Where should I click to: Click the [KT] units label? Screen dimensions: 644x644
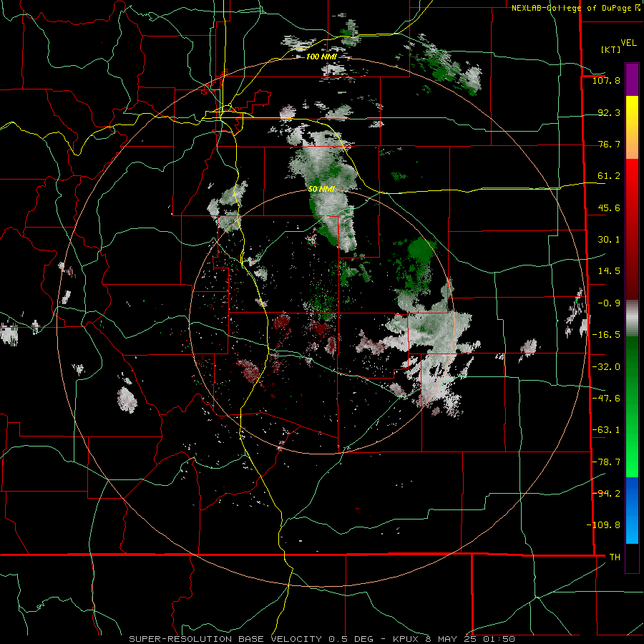(x=610, y=49)
